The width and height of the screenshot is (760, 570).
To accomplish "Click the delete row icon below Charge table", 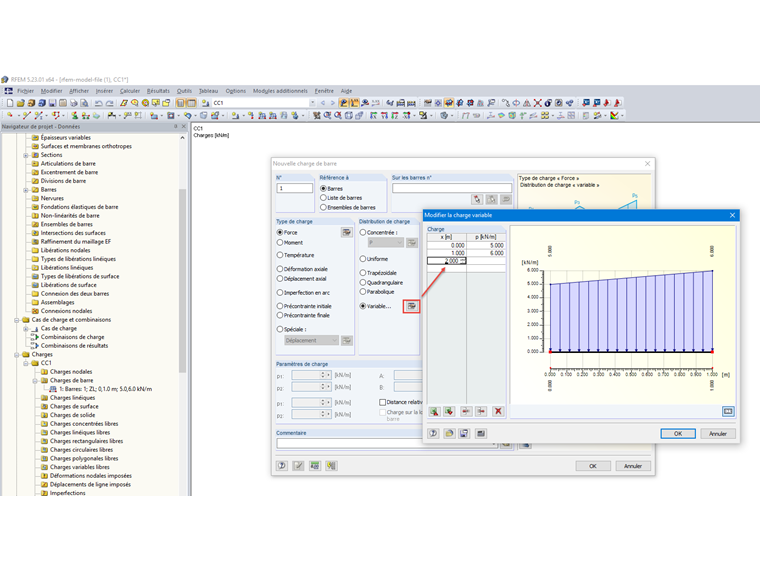I will click(481, 412).
